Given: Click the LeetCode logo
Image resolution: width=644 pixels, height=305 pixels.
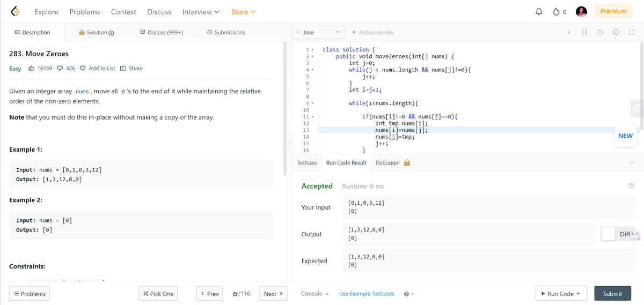Looking at the screenshot, I should tap(15, 11).
